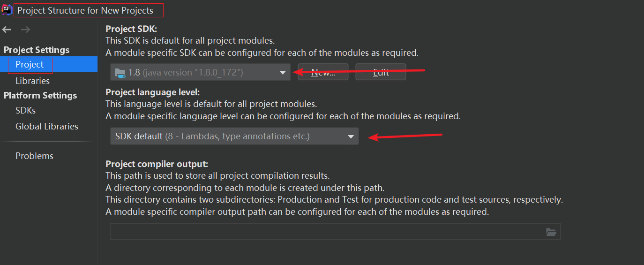Open the Libraries settings page

pyautogui.click(x=32, y=81)
